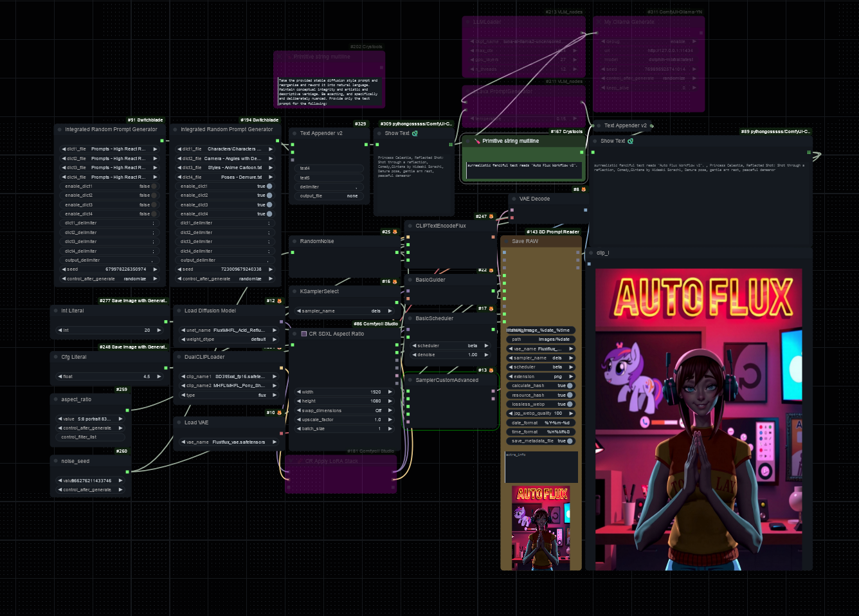This screenshot has height=616, width=859.
Task: Click the purple square icon on CR SDXL Aspect Ratio
Action: (x=304, y=334)
